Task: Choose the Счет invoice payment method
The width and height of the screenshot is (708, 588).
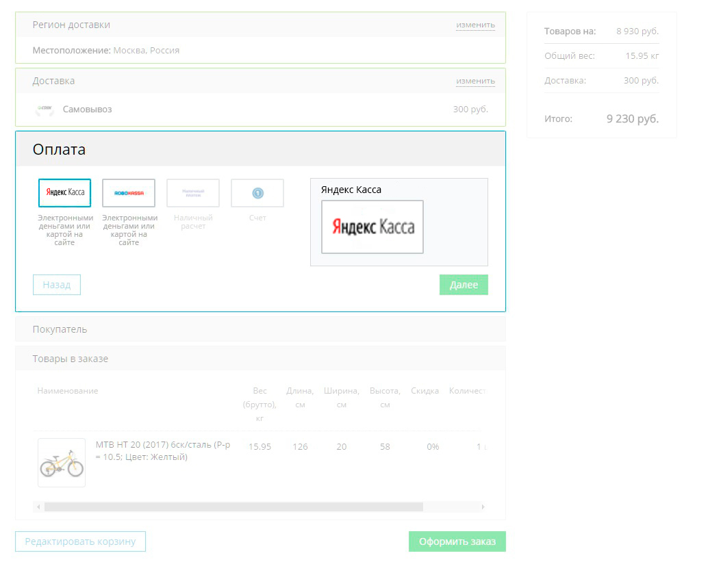Action: coord(257,192)
